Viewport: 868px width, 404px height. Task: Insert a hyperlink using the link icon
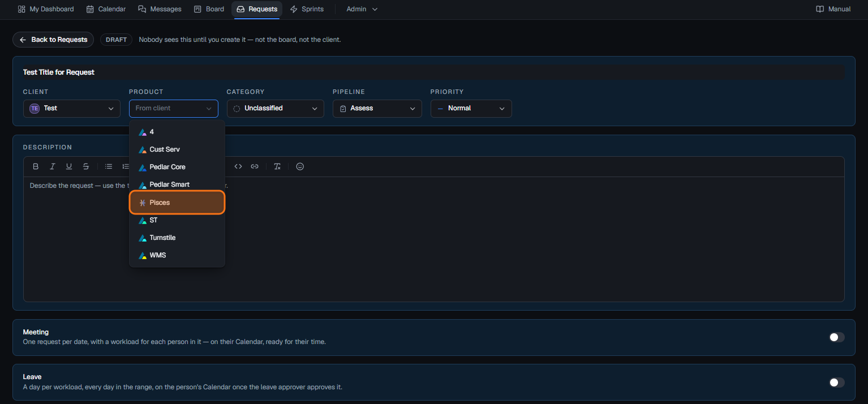click(255, 166)
